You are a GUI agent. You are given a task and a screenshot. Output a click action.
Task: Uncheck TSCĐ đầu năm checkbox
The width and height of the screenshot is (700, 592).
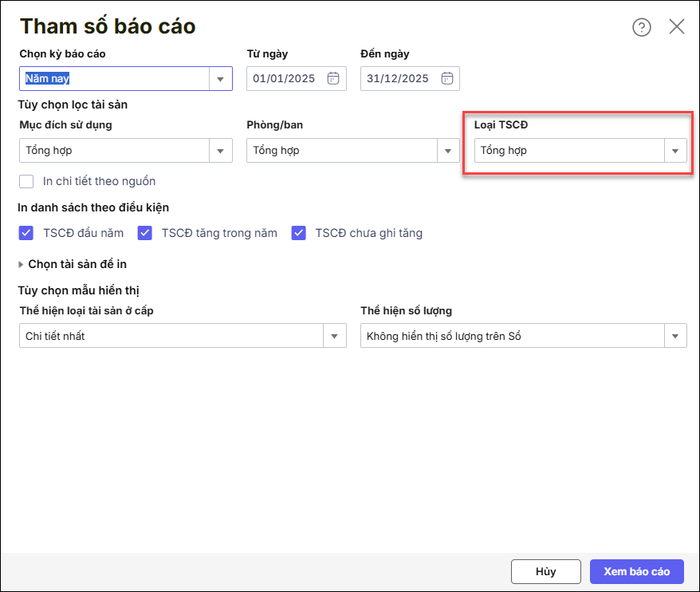tap(26, 233)
